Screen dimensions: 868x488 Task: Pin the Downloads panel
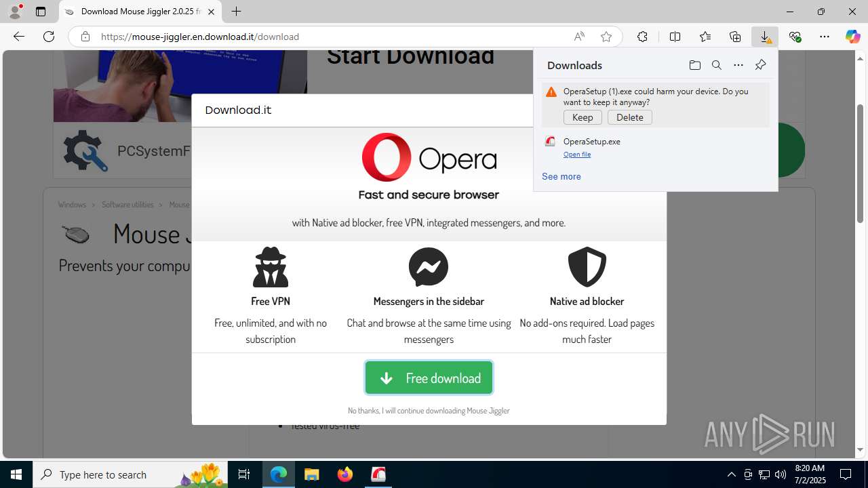tap(760, 65)
